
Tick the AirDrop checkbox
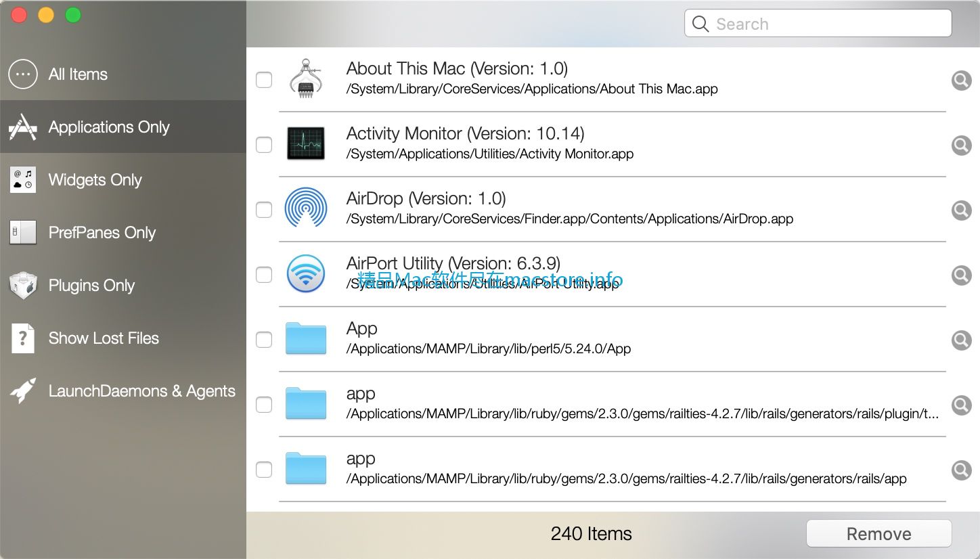(264, 210)
